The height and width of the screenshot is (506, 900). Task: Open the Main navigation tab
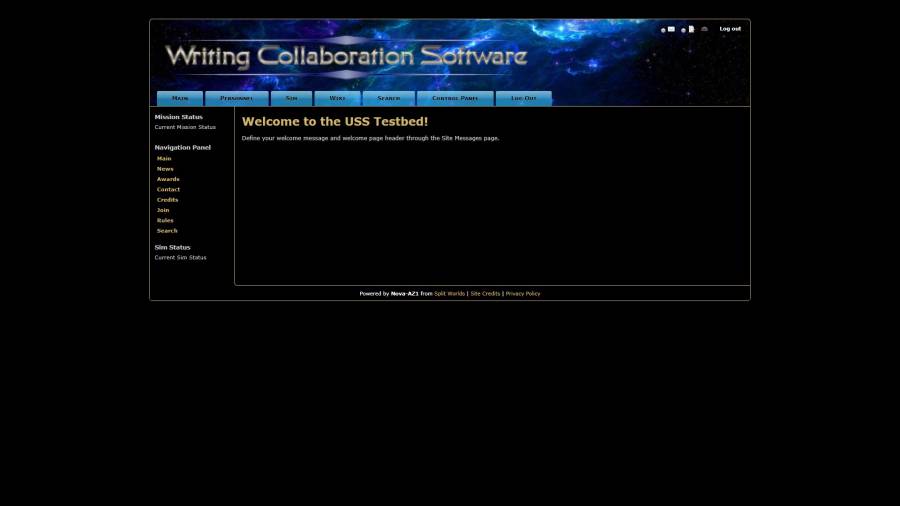pyautogui.click(x=180, y=98)
